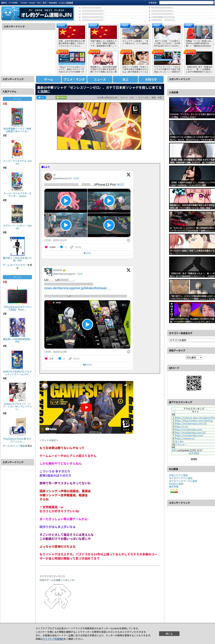Viewport: 215px width, 644px height.
Task: Click ゲーム1 ranking header button
Action: tap(17, 99)
